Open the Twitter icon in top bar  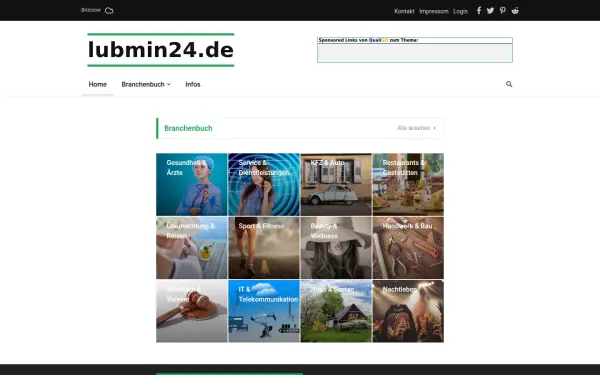click(x=490, y=11)
